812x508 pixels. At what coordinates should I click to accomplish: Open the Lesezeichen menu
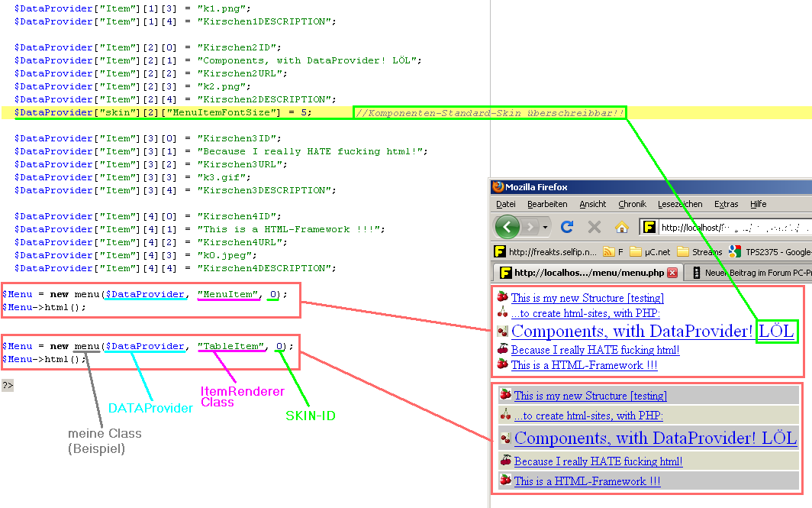pyautogui.click(x=680, y=204)
